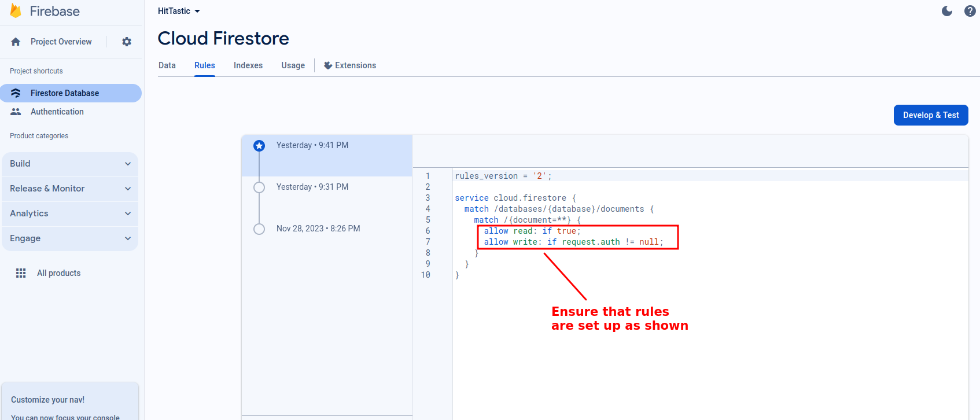Switch to the Indexes tab

[248, 65]
